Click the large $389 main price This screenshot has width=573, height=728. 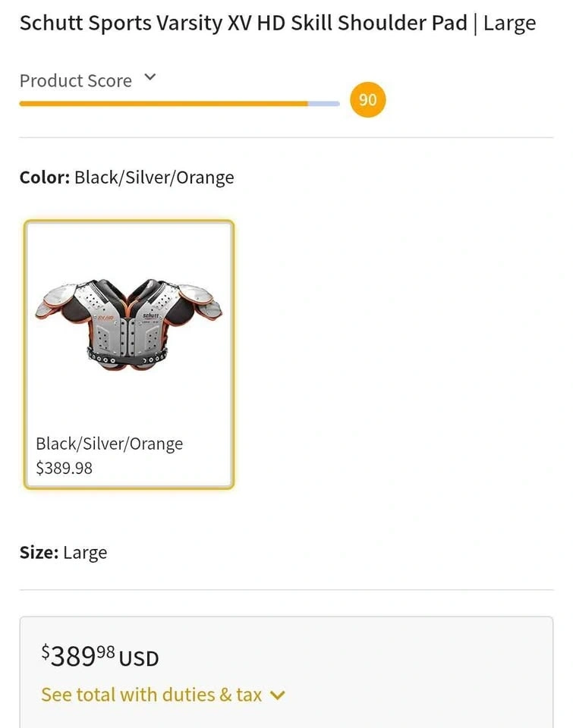(x=72, y=656)
